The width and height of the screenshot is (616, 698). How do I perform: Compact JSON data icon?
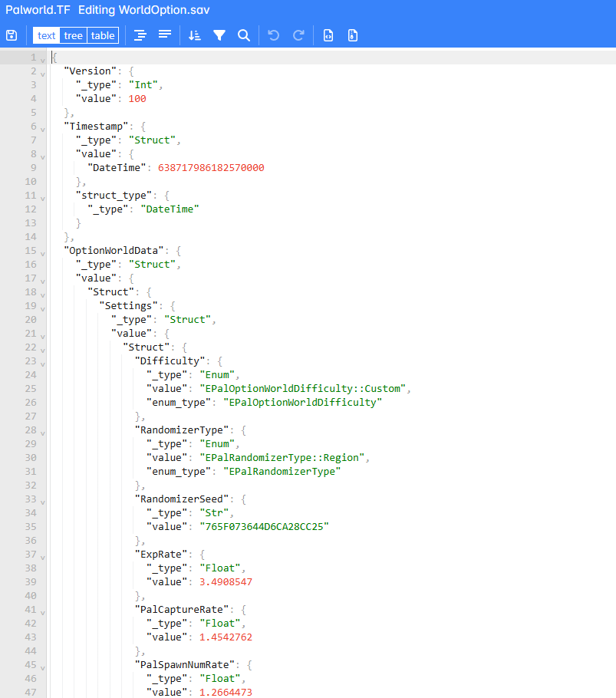(x=165, y=35)
